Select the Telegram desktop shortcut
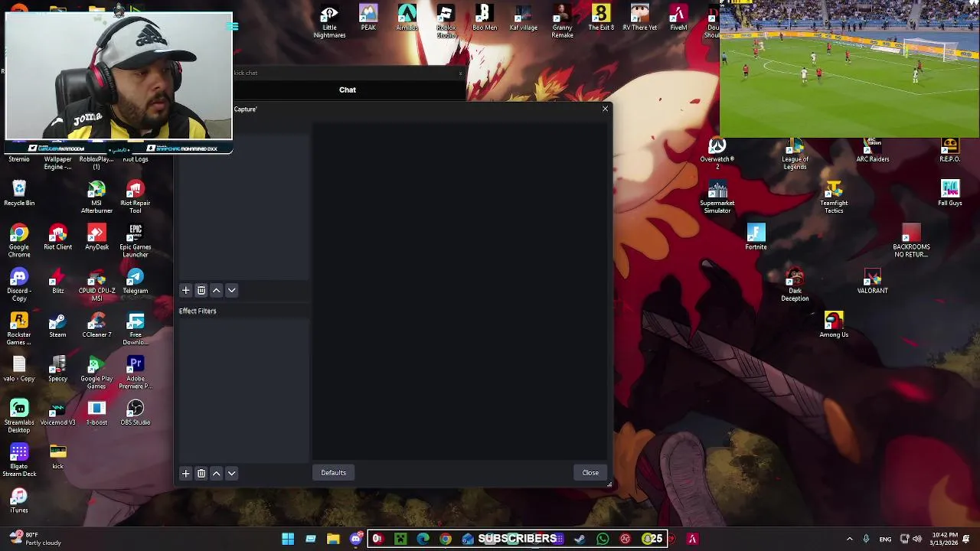 point(136,280)
